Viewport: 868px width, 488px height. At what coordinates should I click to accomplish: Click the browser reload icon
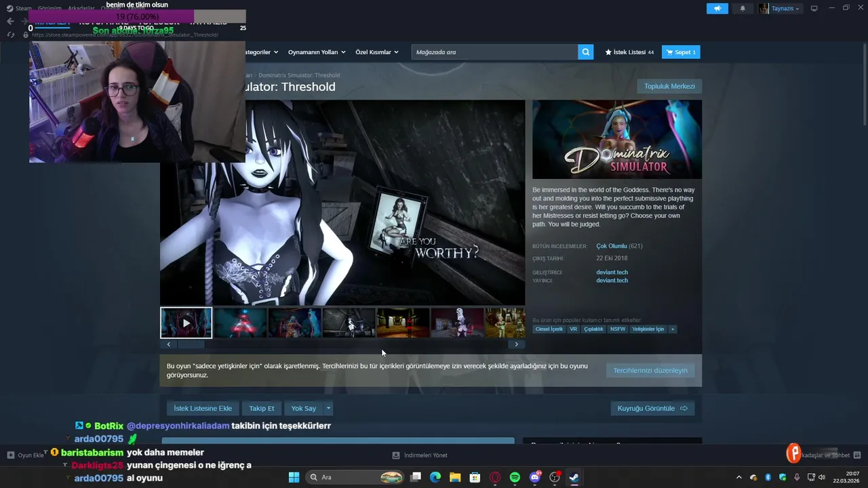click(x=11, y=35)
